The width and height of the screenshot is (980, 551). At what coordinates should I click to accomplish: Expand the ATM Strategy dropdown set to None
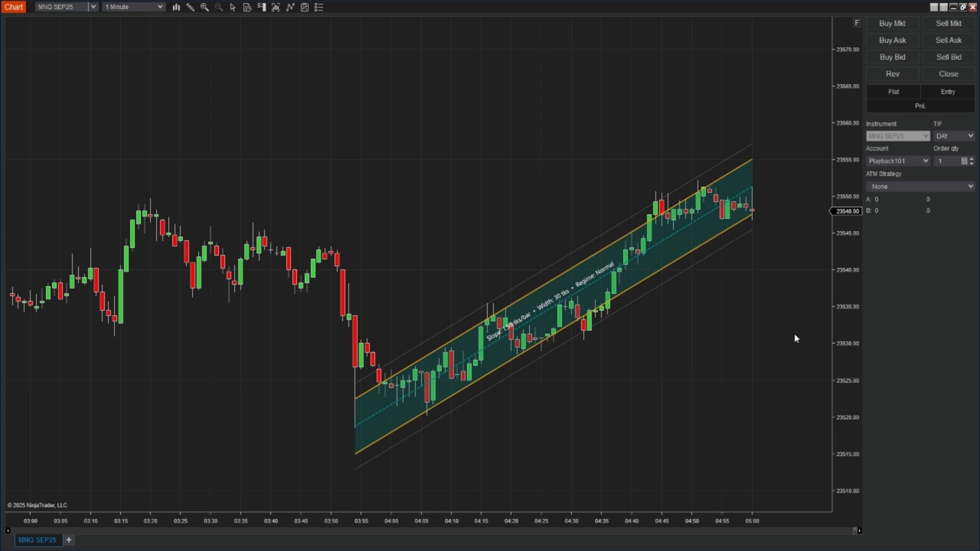919,186
